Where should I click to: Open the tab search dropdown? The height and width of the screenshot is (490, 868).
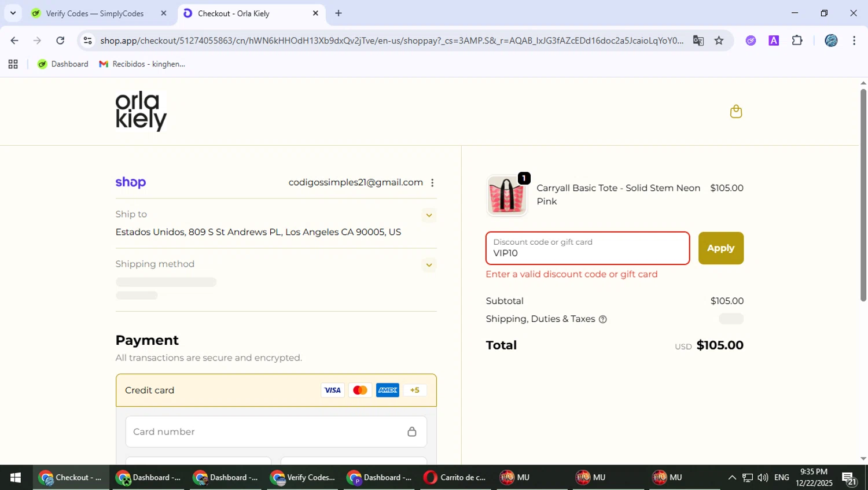(13, 13)
